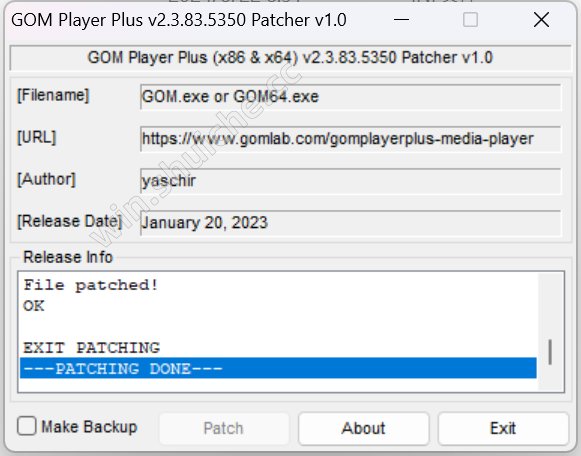This screenshot has width=581, height=456.
Task: Close the patcher window
Action: click(541, 20)
